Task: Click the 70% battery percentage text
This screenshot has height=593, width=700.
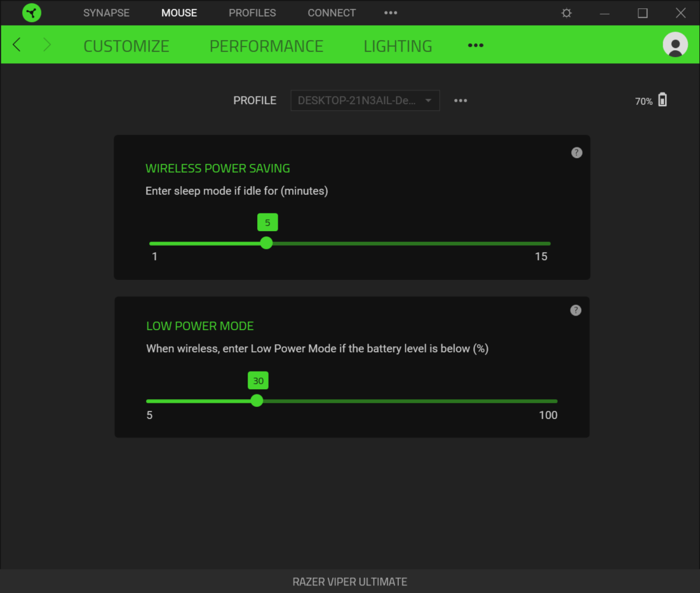Action: pos(643,102)
